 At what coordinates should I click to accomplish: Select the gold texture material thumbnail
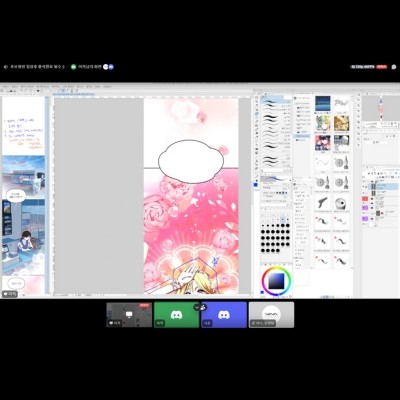[341, 123]
